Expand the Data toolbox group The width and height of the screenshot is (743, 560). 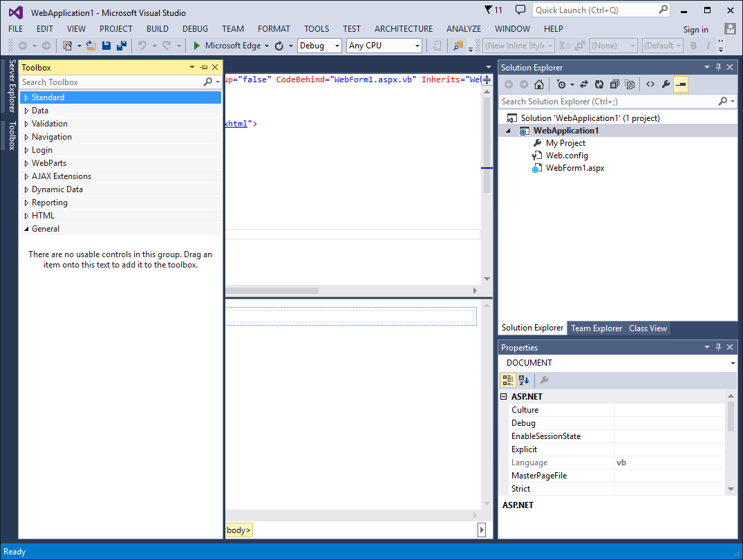(26, 111)
